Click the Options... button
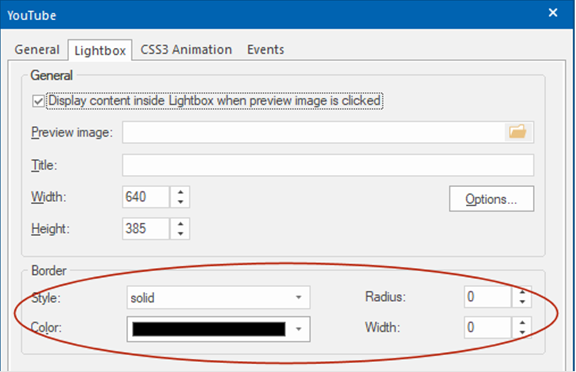Image resolution: width=576 pixels, height=372 pixels. 491,199
